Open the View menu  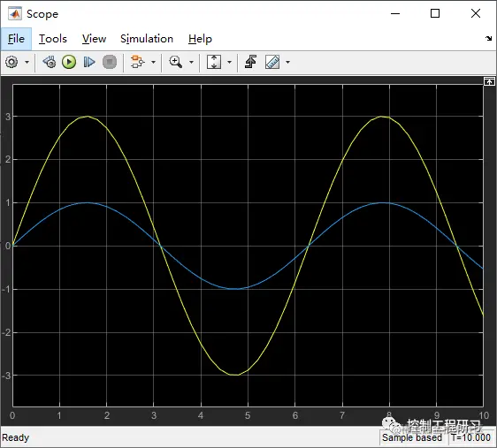(94, 39)
